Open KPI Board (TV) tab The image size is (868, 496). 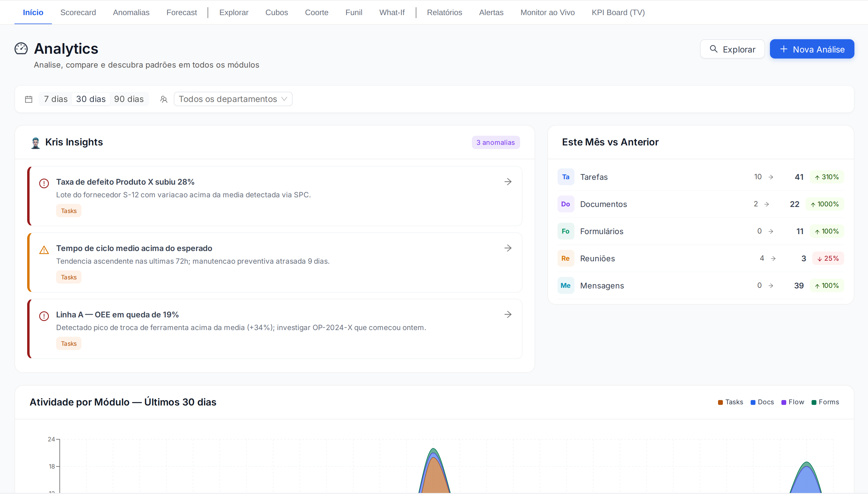click(x=618, y=12)
